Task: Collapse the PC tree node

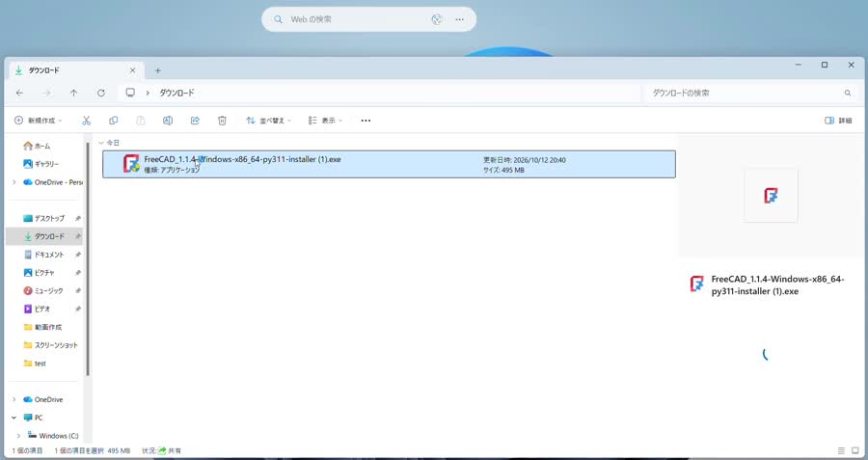Action: point(14,418)
